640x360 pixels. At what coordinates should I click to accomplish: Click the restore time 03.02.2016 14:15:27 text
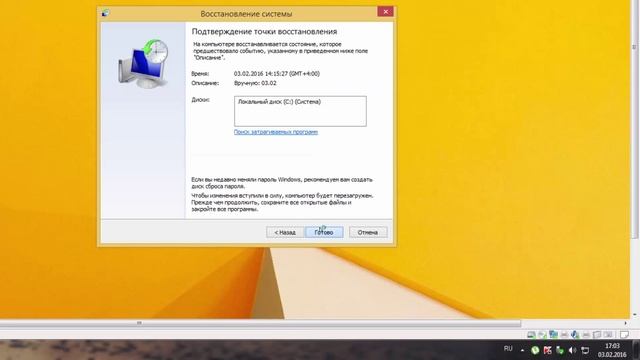tap(277, 74)
